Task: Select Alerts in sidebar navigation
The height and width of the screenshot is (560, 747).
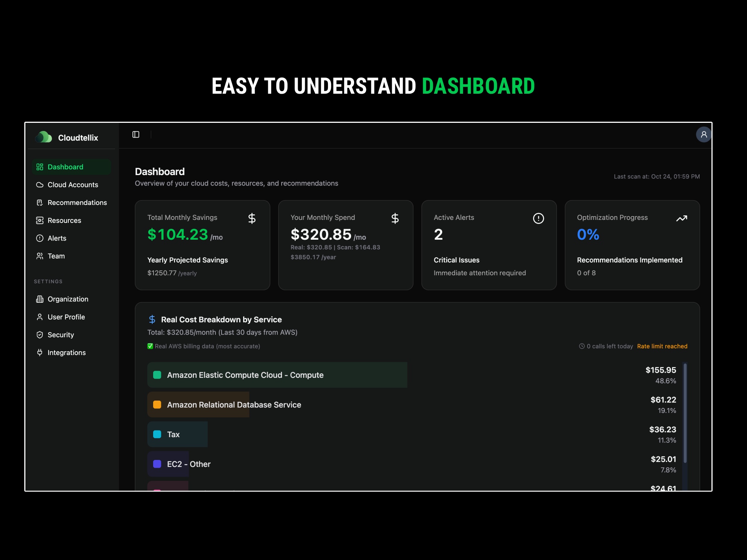Action: point(57,238)
